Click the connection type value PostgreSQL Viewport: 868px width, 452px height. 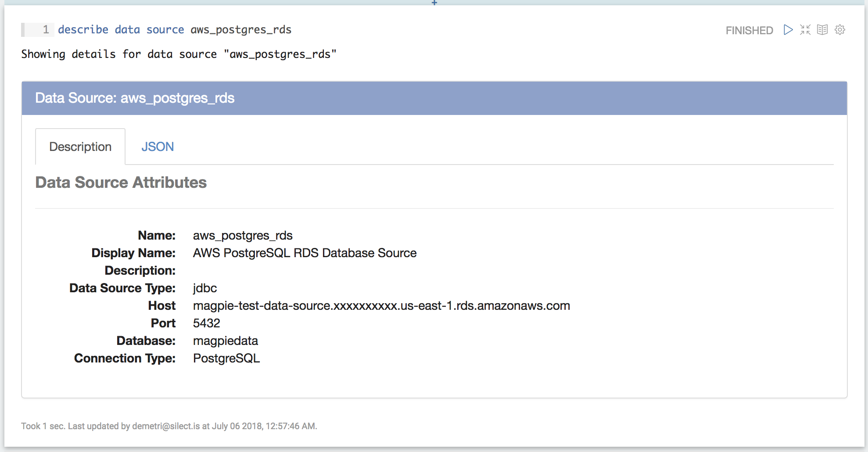pyautogui.click(x=226, y=359)
